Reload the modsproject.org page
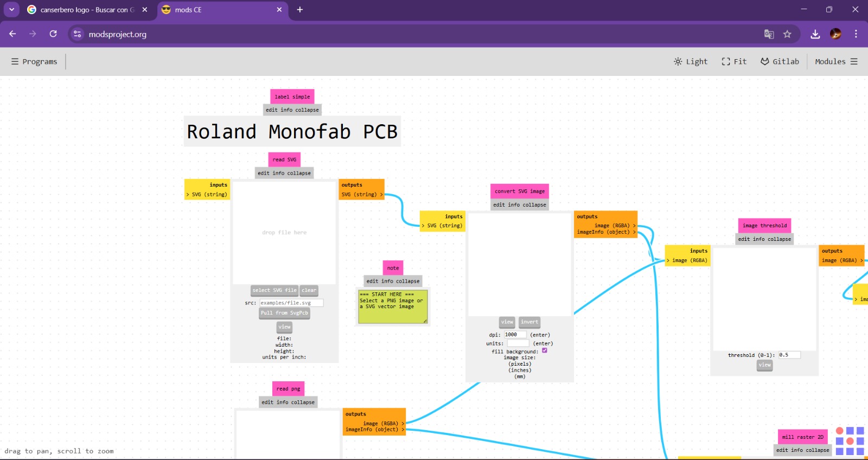The height and width of the screenshot is (460, 868). [53, 34]
